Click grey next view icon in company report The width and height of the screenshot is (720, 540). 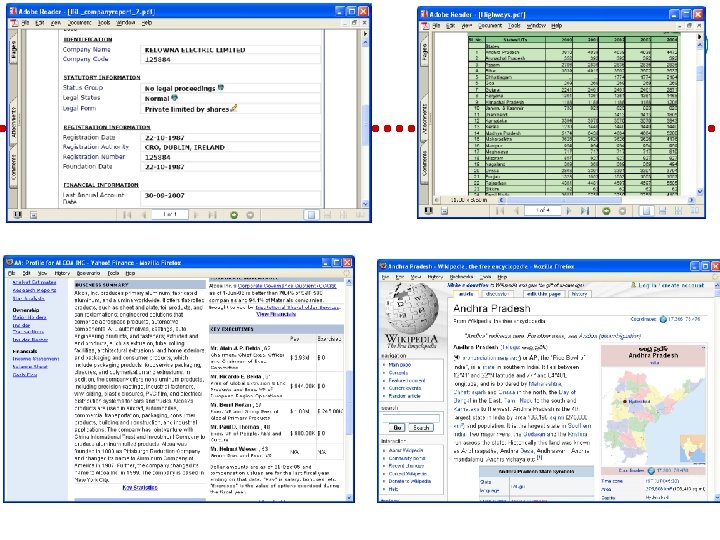[250, 215]
